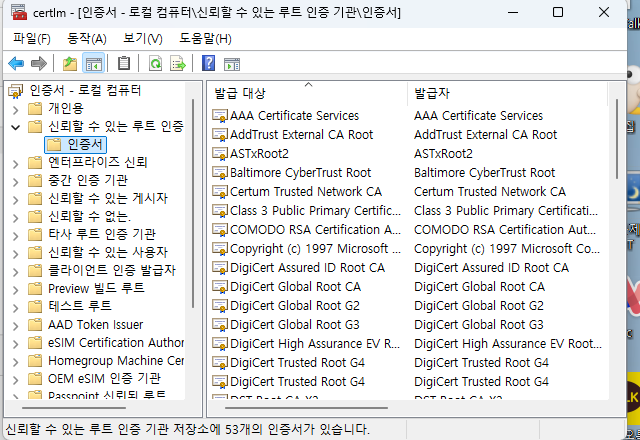Click certificate icon of Certum Trusted Network CA
640x440 pixels.
click(220, 192)
